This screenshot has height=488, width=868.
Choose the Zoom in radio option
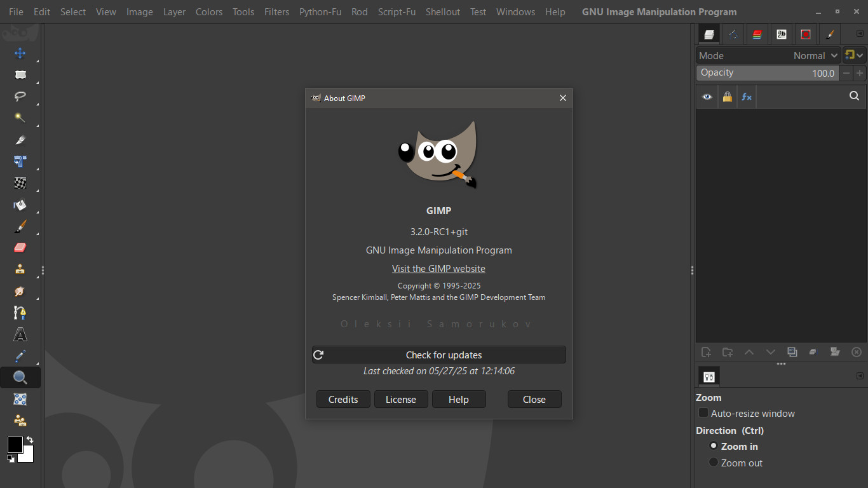(x=714, y=446)
